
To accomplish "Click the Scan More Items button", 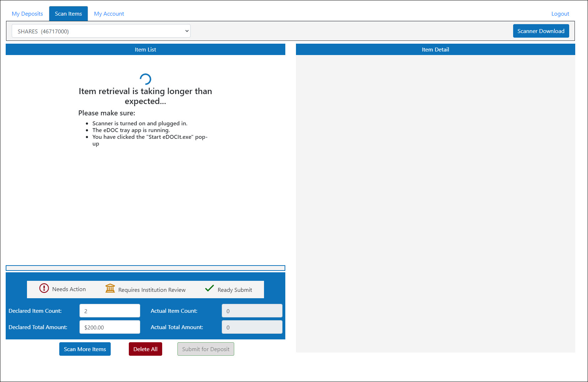I will click(85, 349).
